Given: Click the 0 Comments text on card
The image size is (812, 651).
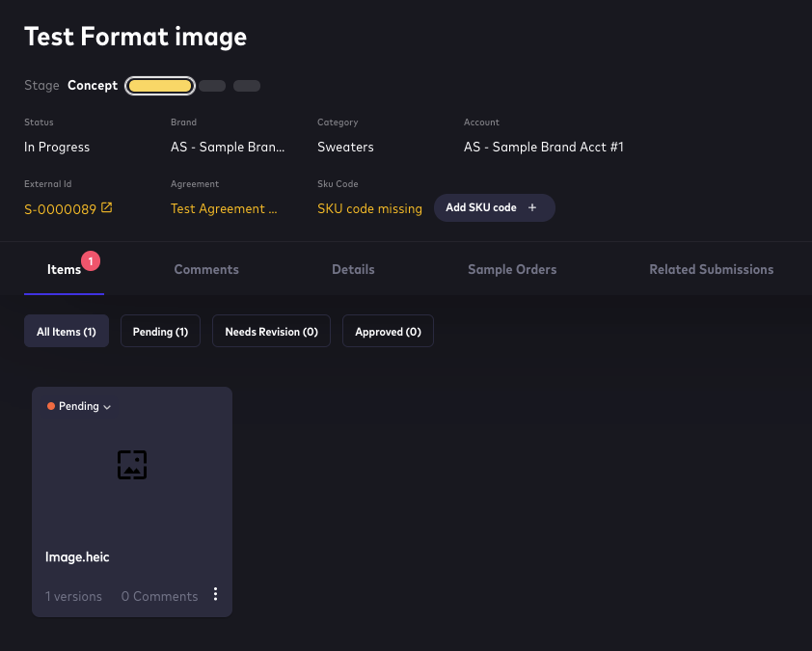Looking at the screenshot, I should point(159,597).
